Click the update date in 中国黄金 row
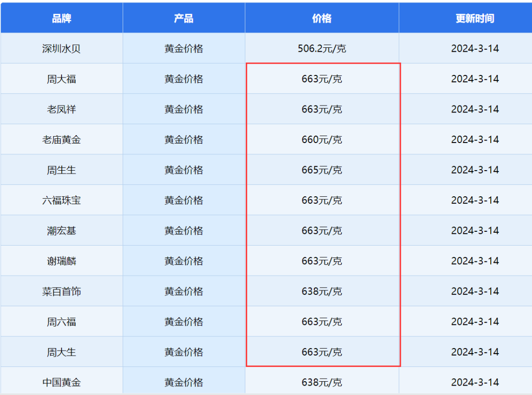The height and width of the screenshot is (395, 532). tap(475, 382)
